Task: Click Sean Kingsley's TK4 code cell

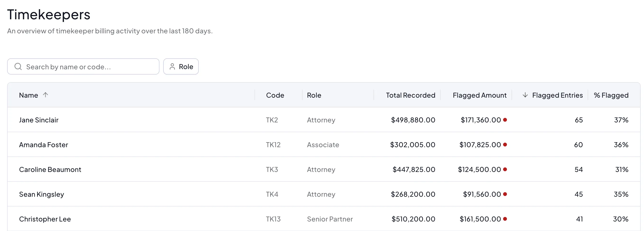Action: [272, 194]
